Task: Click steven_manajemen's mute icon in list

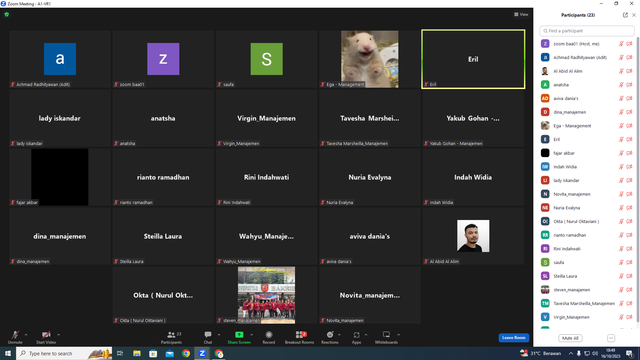Action: [x=621, y=290]
